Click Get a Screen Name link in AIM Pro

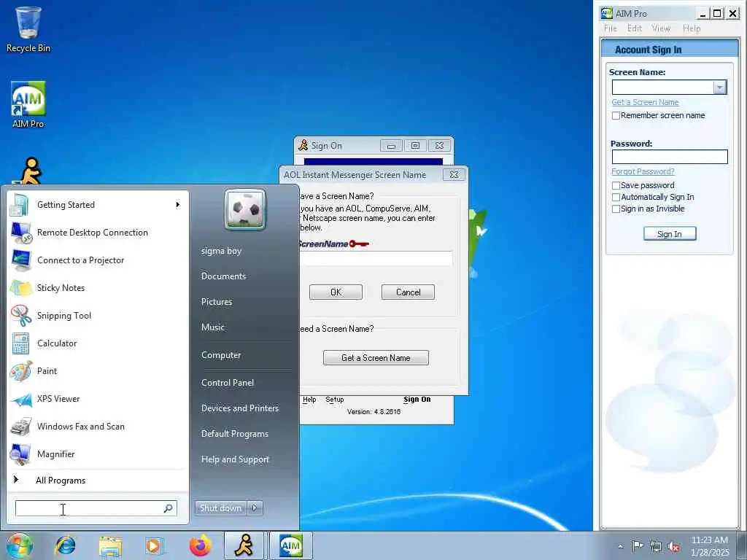[645, 102]
